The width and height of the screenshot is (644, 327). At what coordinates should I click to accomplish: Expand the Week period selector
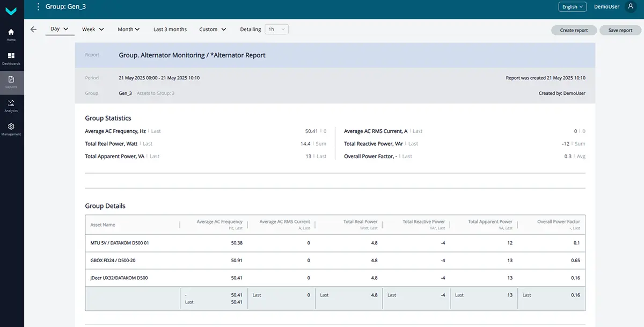93,29
